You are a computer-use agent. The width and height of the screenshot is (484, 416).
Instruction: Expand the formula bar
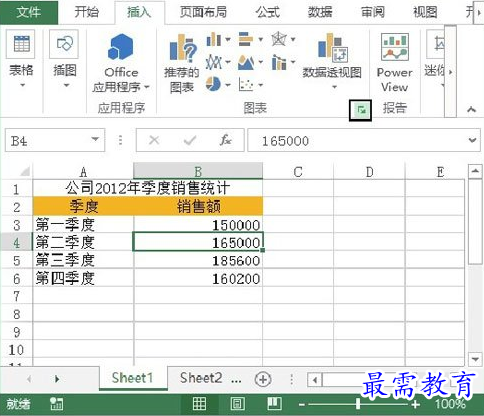point(472,140)
